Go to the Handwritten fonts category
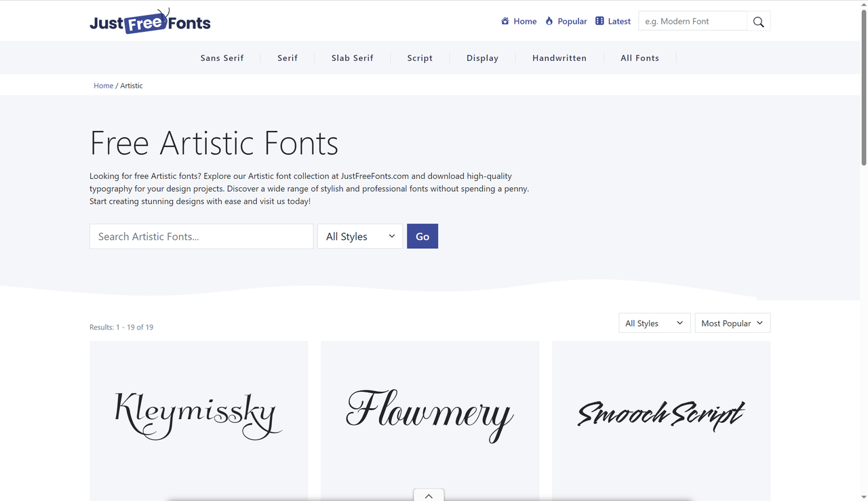868x501 pixels. click(559, 58)
